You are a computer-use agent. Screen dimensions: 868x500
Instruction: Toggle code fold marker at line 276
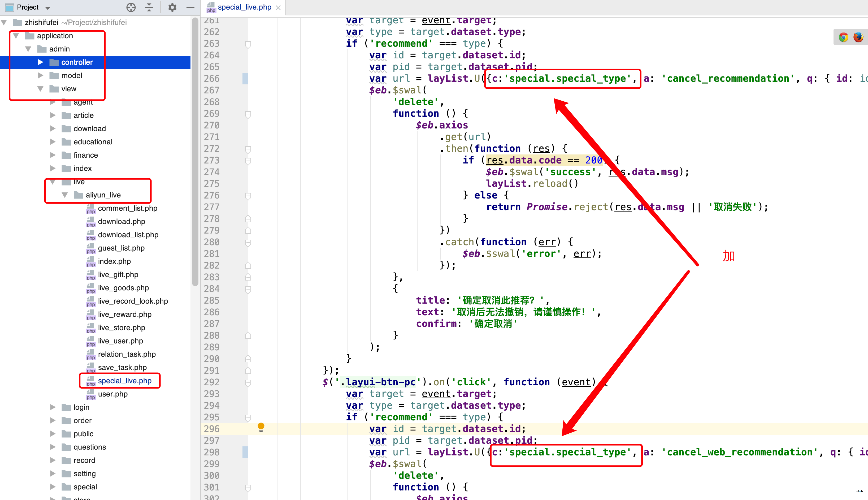pos(248,196)
